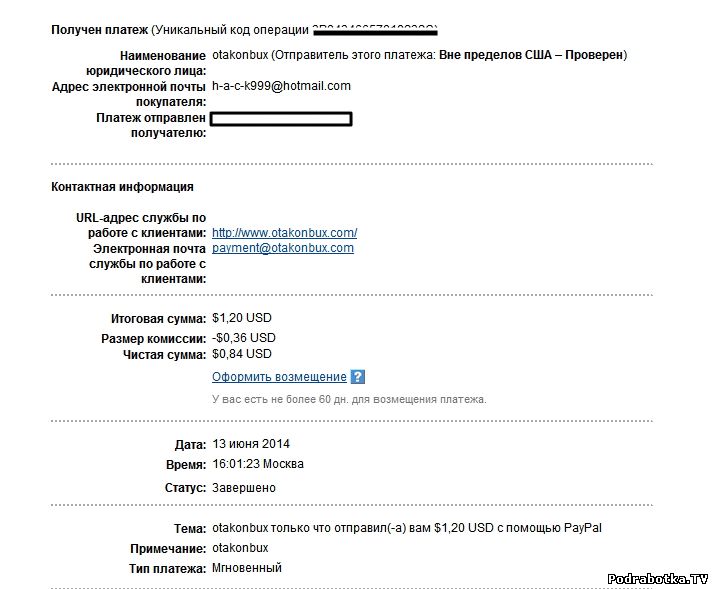Click the total amount $1,20 USD
The width and height of the screenshot is (713, 589).
(242, 318)
